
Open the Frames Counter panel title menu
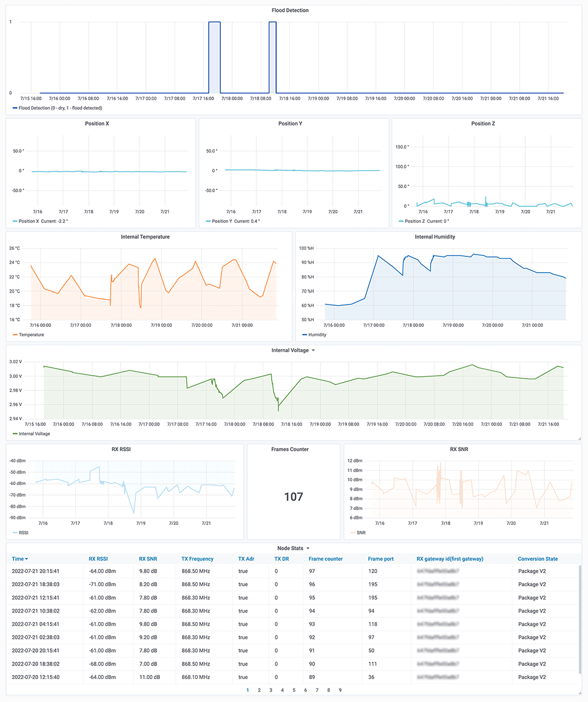click(x=290, y=449)
